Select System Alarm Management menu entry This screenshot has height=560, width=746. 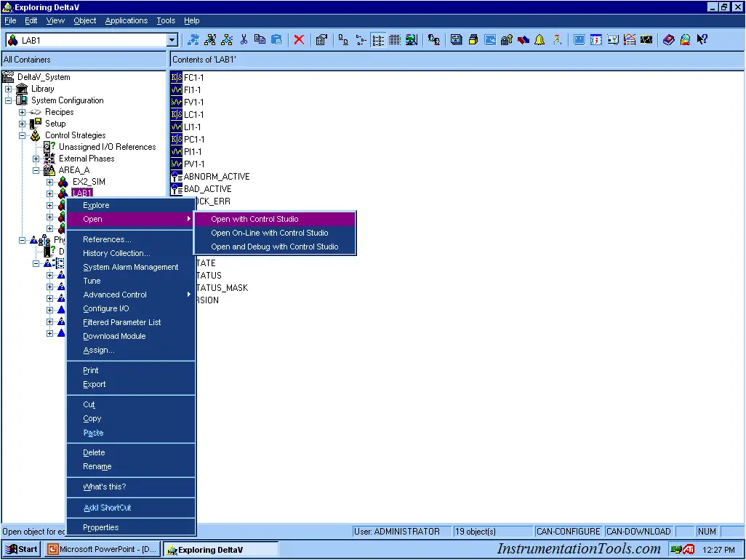(x=131, y=267)
